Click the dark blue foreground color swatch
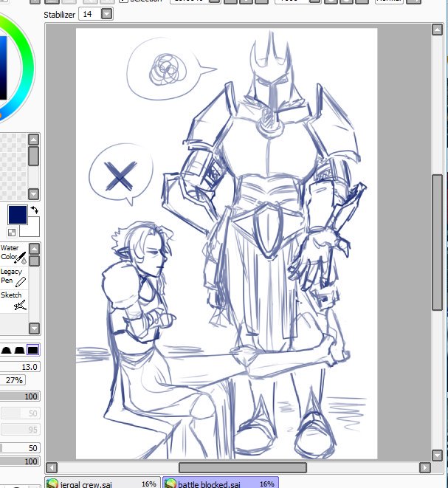The height and width of the screenshot is (488, 448). coord(18,215)
